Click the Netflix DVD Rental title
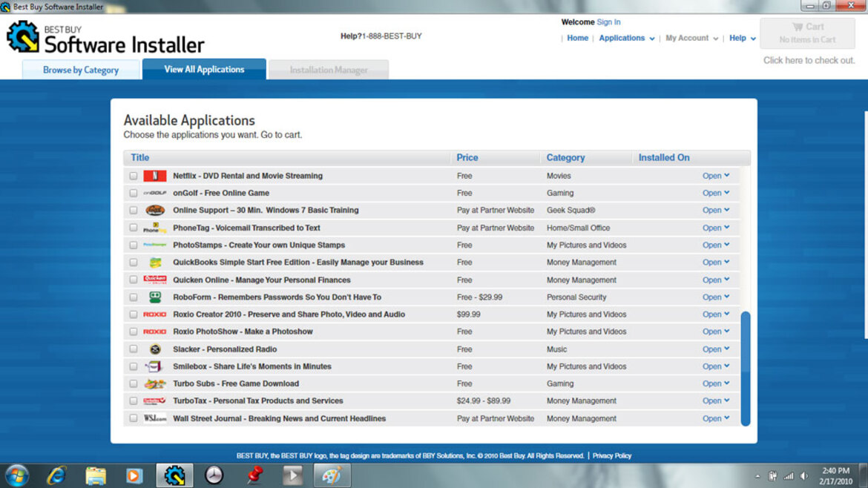 click(x=248, y=176)
